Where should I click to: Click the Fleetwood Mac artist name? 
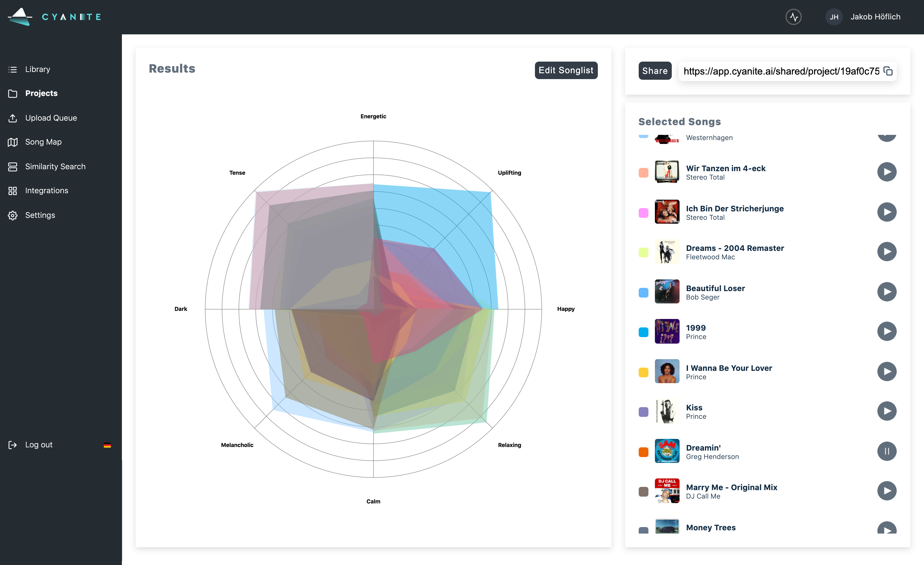[x=710, y=257]
